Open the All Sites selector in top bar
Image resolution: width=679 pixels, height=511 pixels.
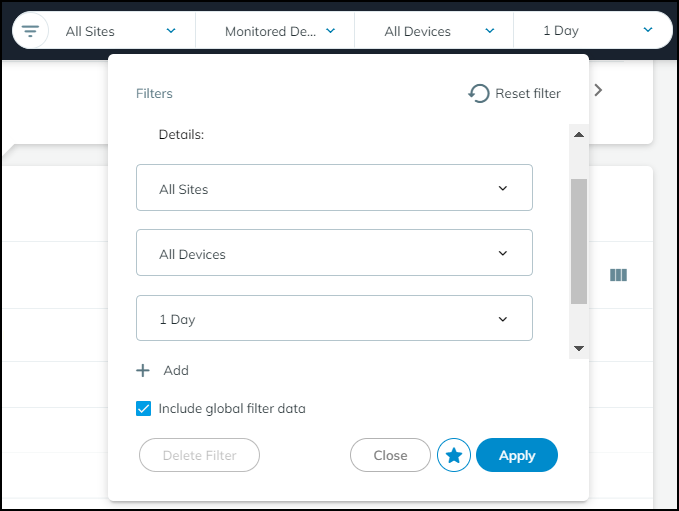120,31
